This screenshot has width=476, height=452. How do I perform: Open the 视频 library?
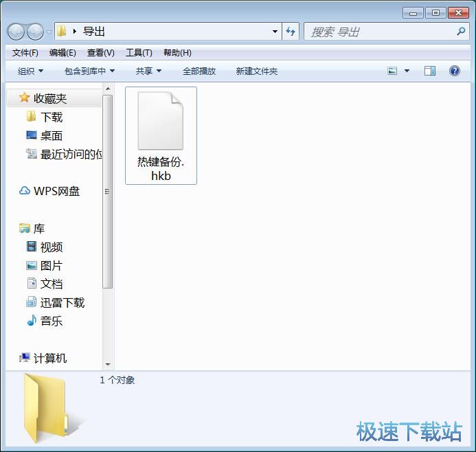tap(52, 247)
